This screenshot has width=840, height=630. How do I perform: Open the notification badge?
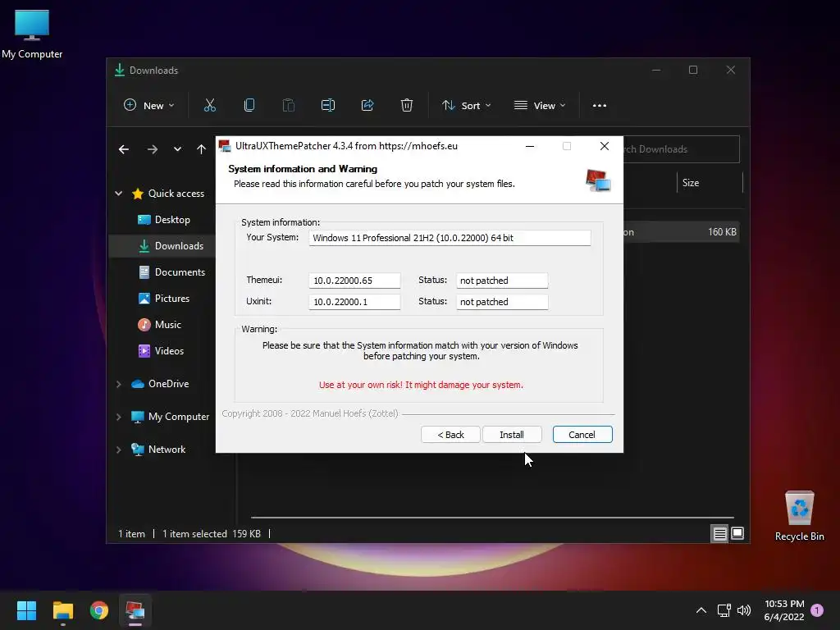(x=817, y=610)
